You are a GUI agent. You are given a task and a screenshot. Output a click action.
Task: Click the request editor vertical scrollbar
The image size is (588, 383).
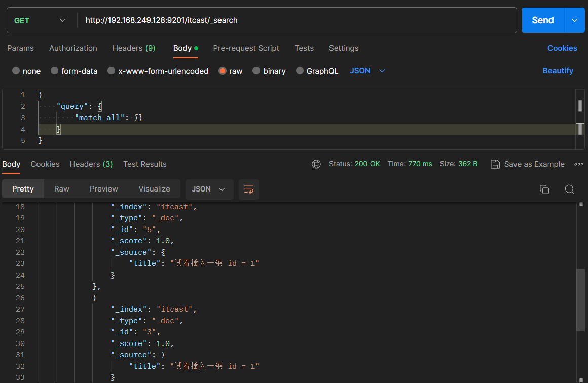point(580,118)
